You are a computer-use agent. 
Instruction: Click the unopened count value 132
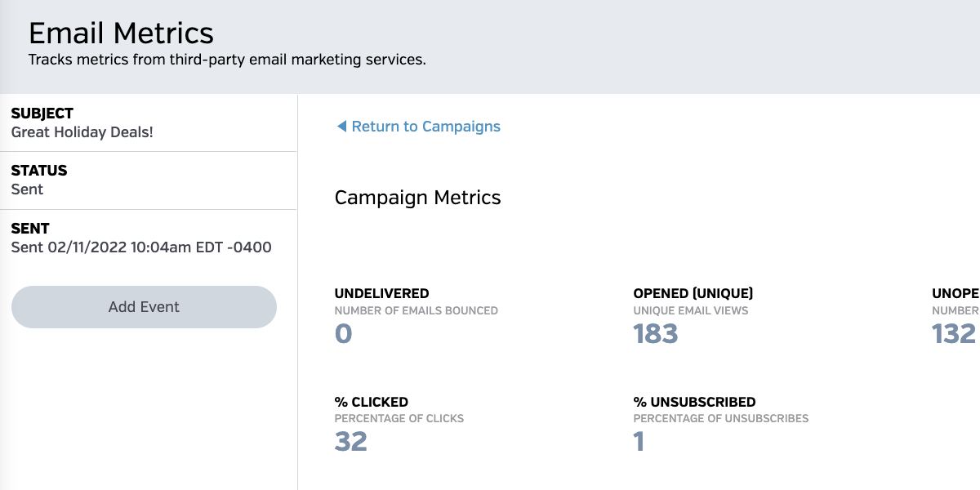click(954, 334)
